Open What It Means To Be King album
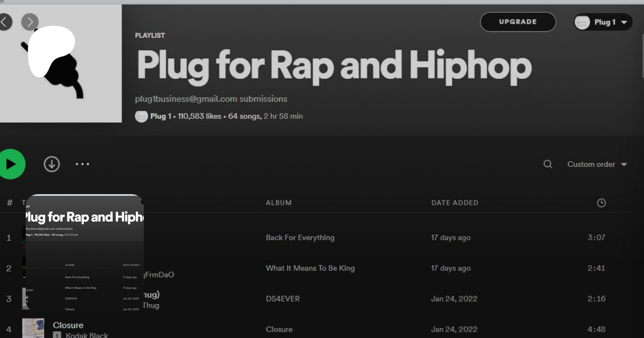Image resolution: width=644 pixels, height=338 pixels. 310,268
